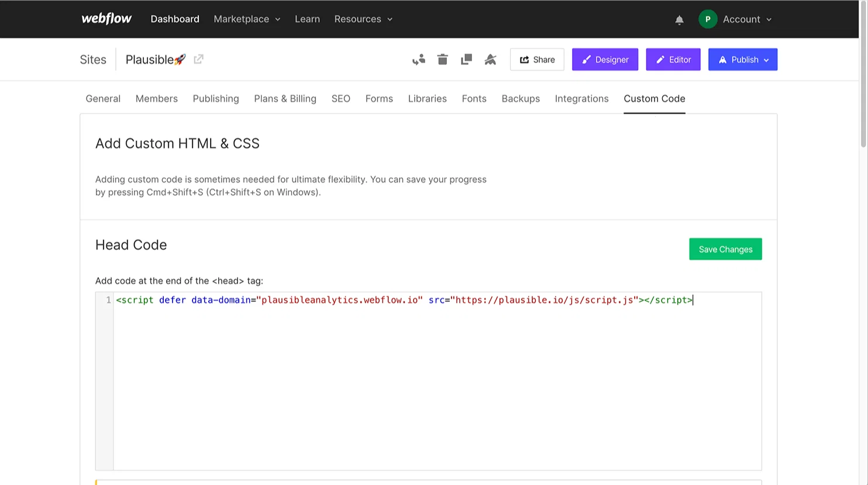Screen dimensions: 868x485
Task: Open the Libraries tab
Action: pos(428,98)
